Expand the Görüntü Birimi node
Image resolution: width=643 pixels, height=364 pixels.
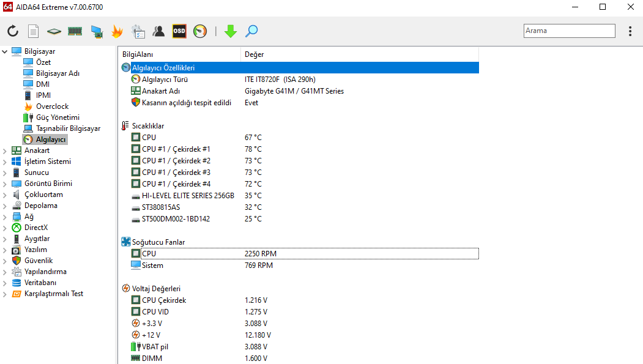click(5, 184)
